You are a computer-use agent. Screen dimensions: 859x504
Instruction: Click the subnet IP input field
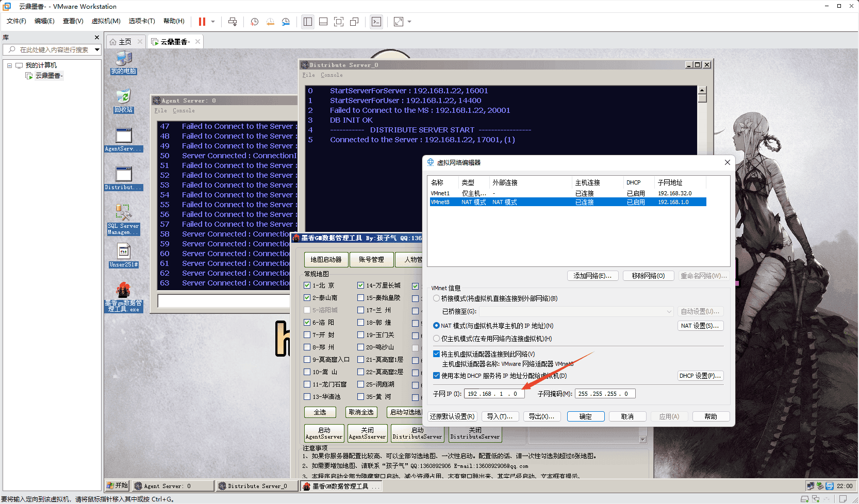coord(493,393)
